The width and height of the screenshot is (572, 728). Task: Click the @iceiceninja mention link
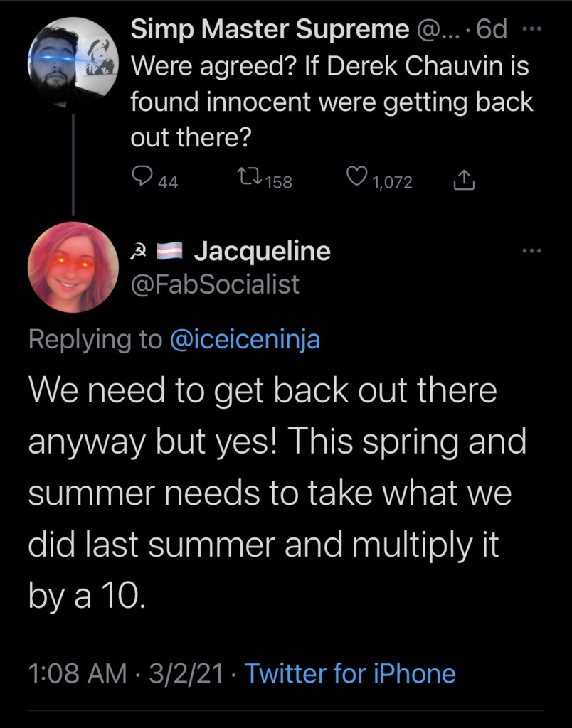245,340
